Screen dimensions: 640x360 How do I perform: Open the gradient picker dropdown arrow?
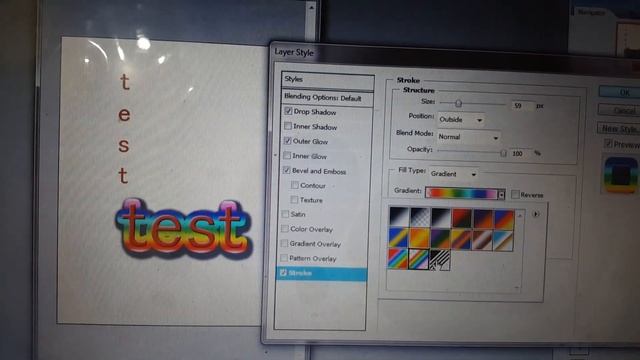click(501, 195)
